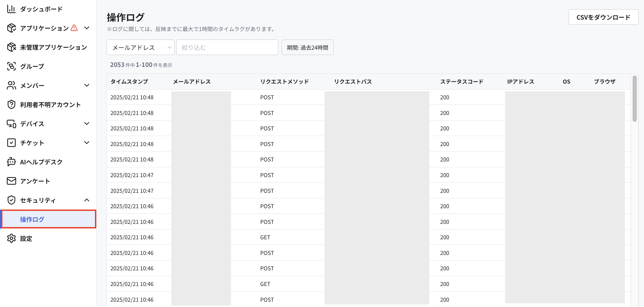The image size is (644, 307).
Task: Open the メールアドレス filter dropdown
Action: click(x=141, y=47)
